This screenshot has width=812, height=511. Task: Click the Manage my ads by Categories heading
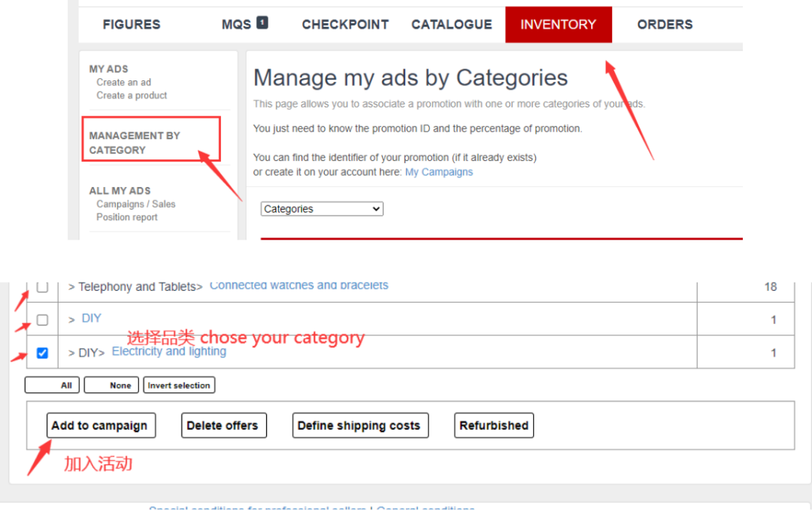point(411,77)
